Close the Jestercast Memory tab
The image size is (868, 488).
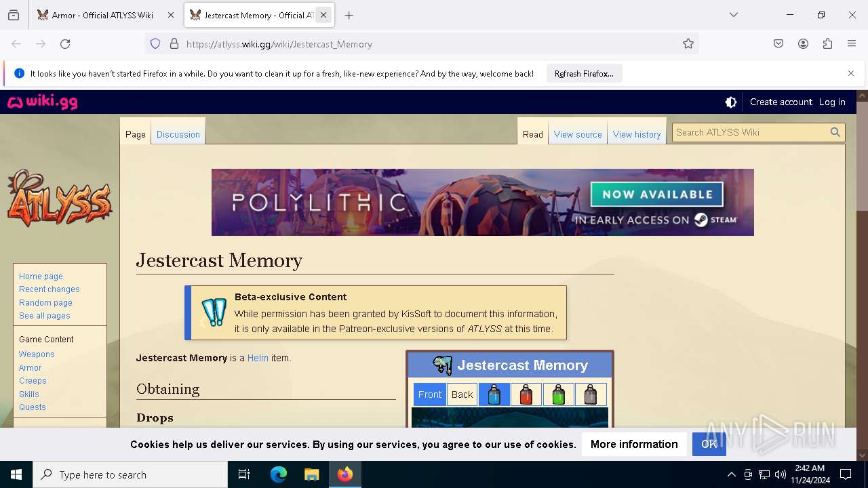[323, 15]
